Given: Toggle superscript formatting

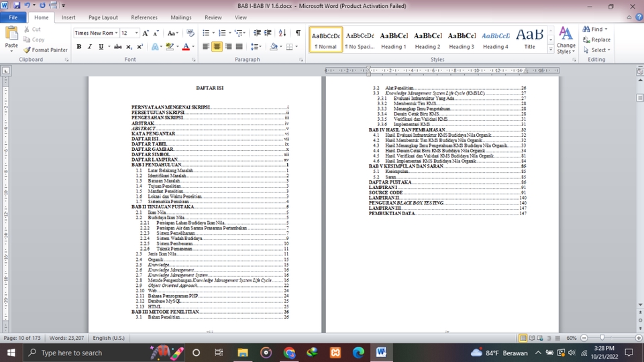Looking at the screenshot, I should 140,47.
